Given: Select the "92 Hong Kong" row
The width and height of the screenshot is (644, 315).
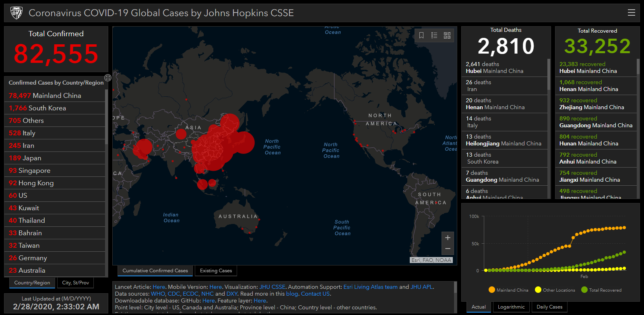Looking at the screenshot, I should point(55,183).
